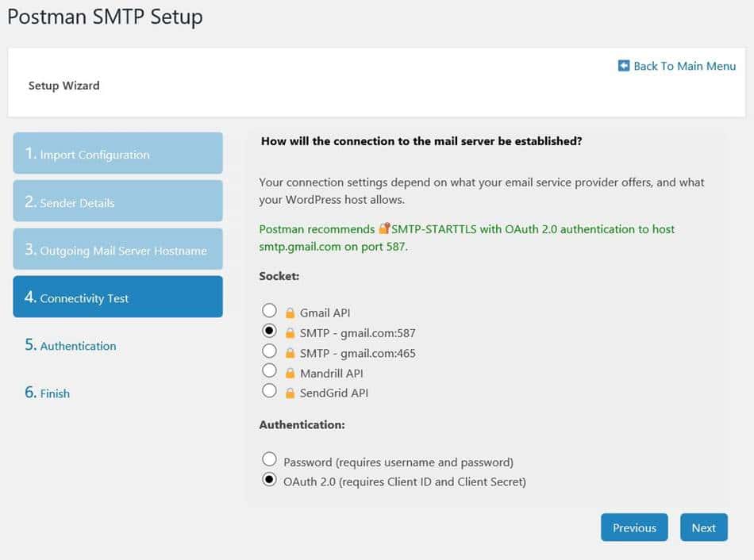Screen dimensions: 754x560
Task: Select the Mandrill API radio button
Action: click(x=270, y=370)
